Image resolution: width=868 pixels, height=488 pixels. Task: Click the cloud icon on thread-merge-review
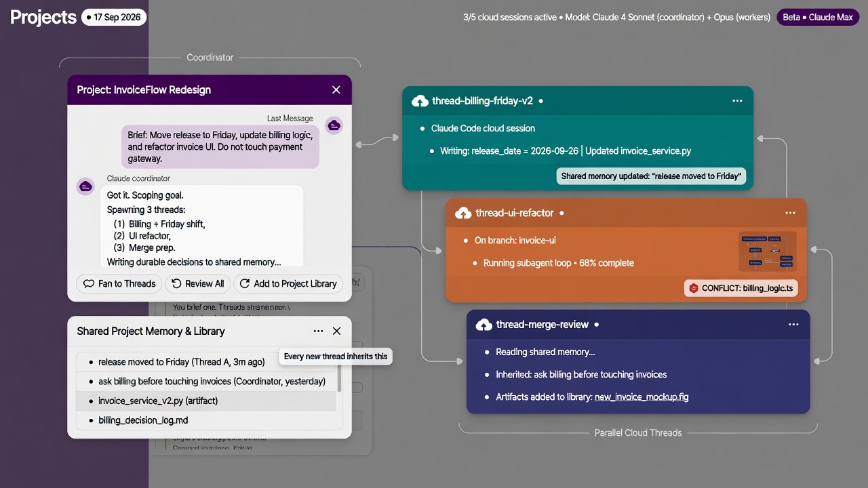(x=484, y=325)
